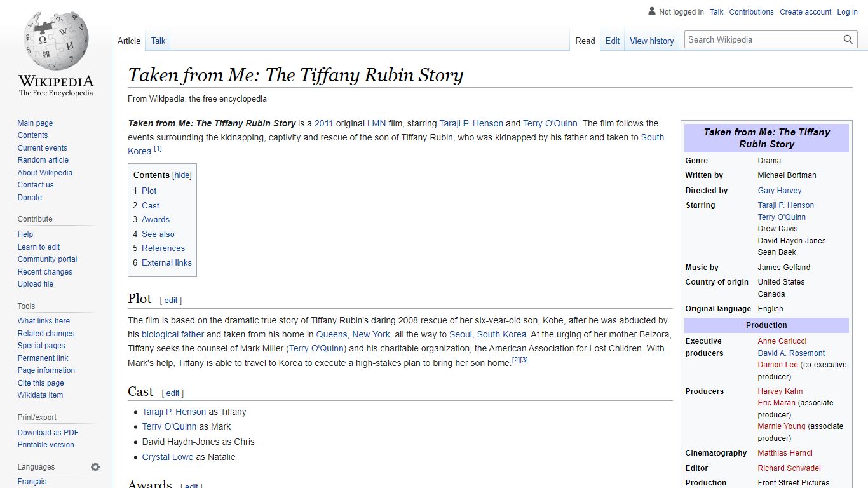The image size is (868, 488).
Task: Select the Read tab
Action: (x=585, y=41)
